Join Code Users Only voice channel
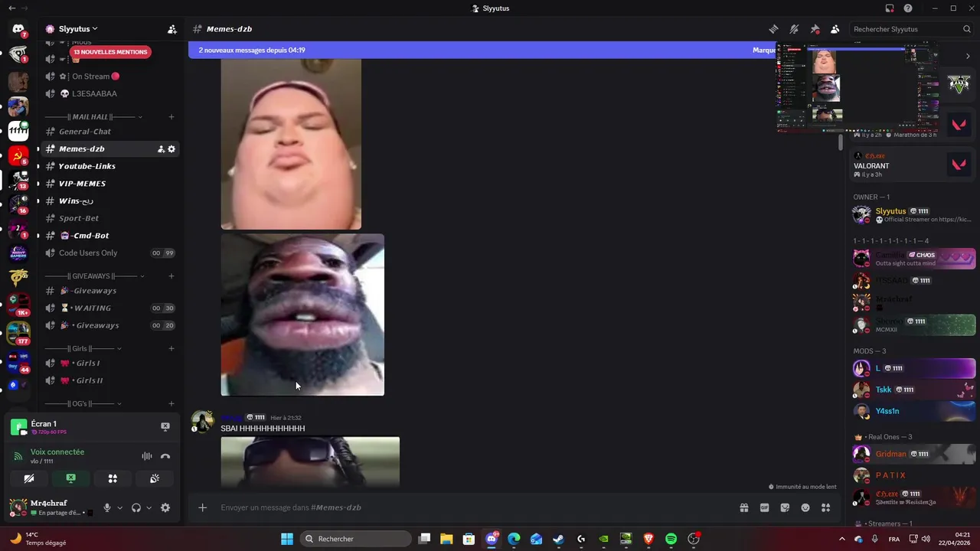The width and height of the screenshot is (980, 551). [111, 253]
